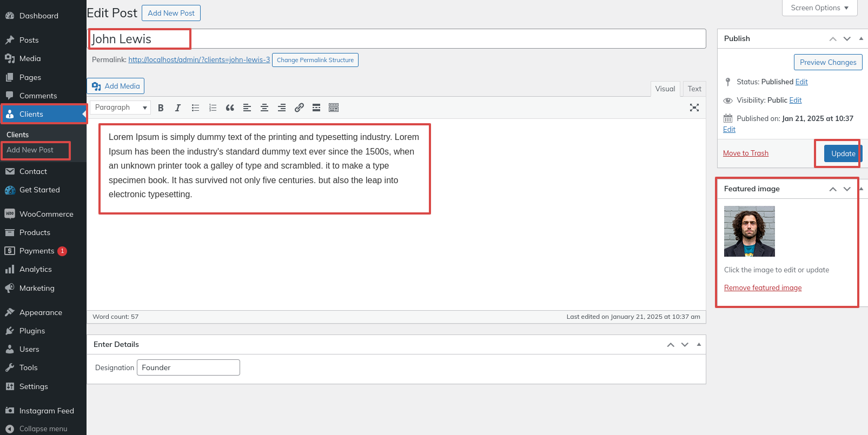Viewport: 868px width, 435px height.
Task: Insert a bulleted list
Action: 195,108
